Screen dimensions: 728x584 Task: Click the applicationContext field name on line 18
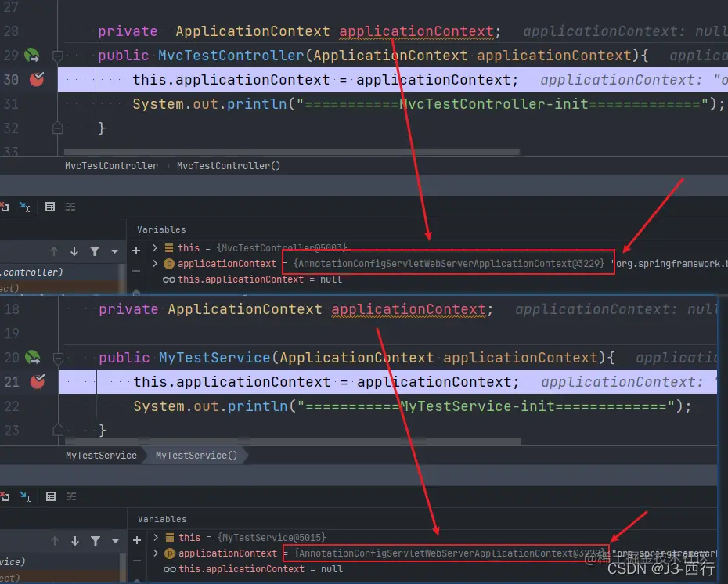tap(409, 309)
